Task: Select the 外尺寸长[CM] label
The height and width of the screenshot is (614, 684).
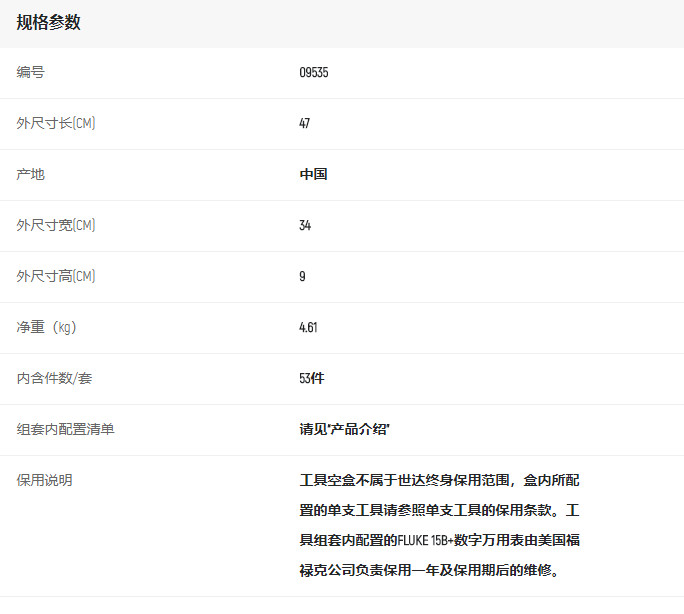Action: click(56, 123)
